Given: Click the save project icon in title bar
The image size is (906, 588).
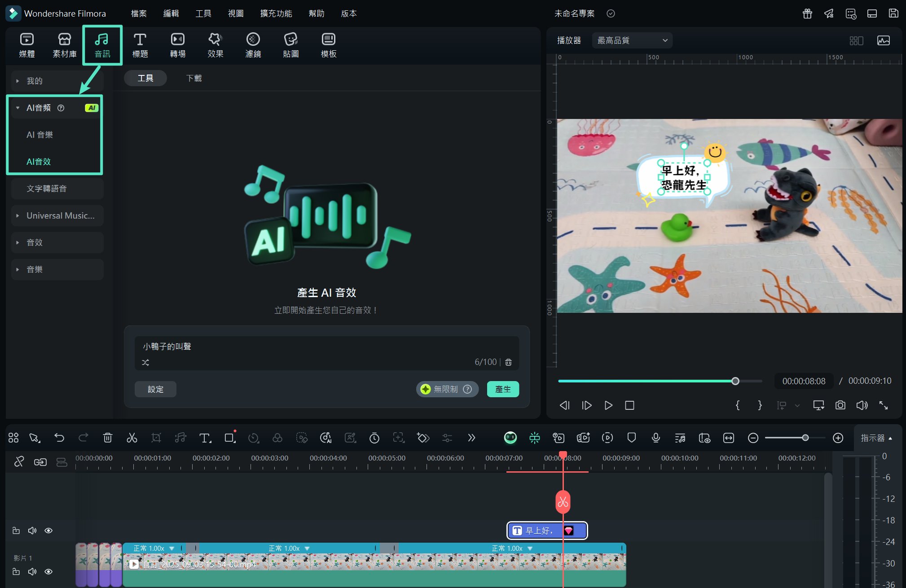Looking at the screenshot, I should 894,13.
